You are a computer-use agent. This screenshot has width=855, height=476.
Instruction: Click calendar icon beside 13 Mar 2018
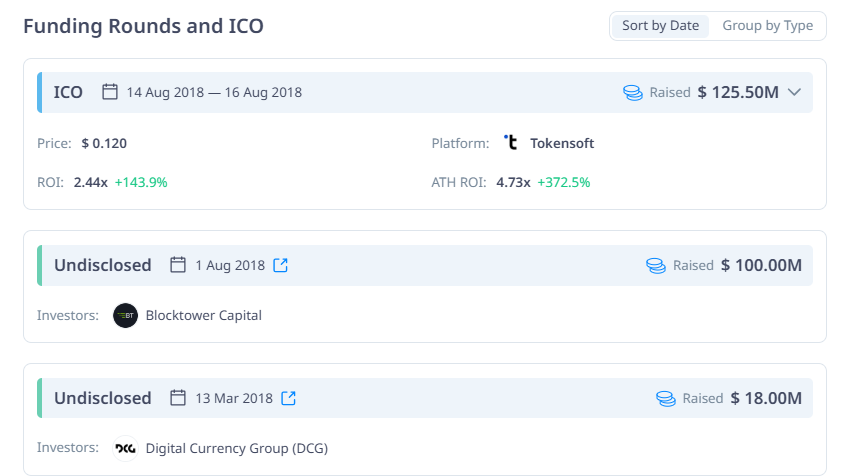point(178,397)
